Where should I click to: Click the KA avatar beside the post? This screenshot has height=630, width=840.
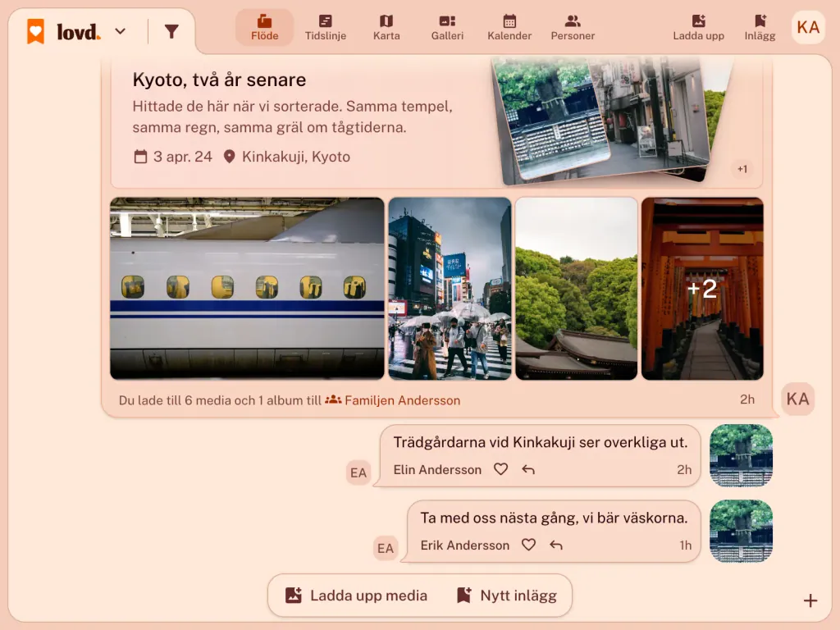(797, 399)
